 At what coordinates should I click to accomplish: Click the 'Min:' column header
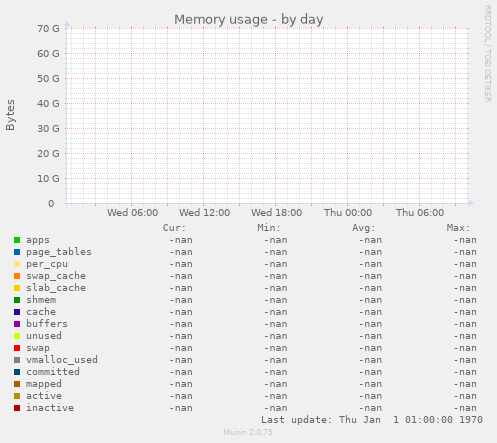[269, 228]
